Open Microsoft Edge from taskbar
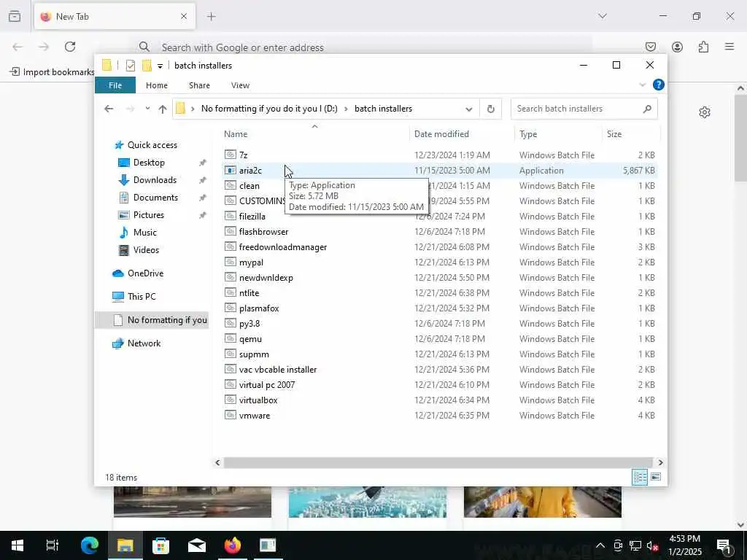The width and height of the screenshot is (747, 560). [x=89, y=545]
